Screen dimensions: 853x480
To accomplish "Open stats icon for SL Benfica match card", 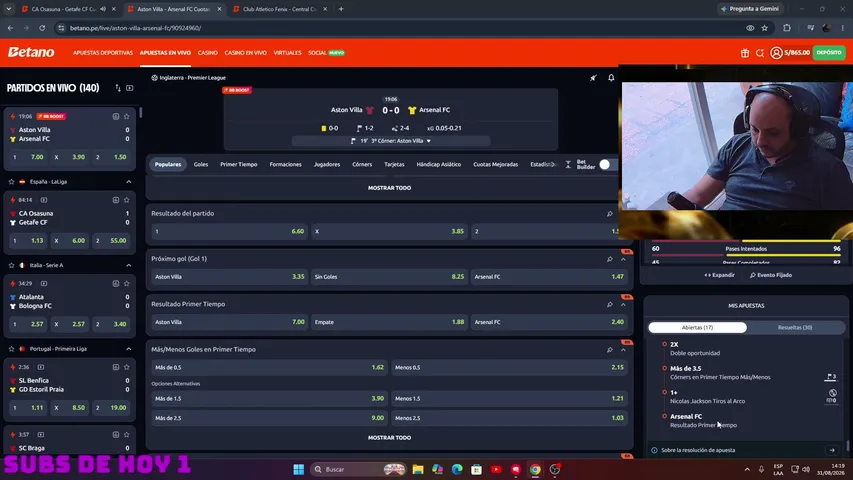I will 116,367.
